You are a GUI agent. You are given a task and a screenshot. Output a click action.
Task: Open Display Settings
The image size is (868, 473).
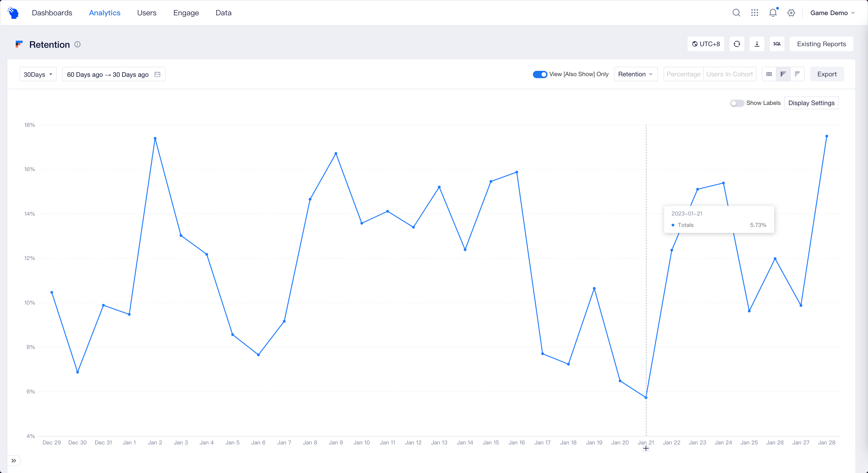[811, 103]
